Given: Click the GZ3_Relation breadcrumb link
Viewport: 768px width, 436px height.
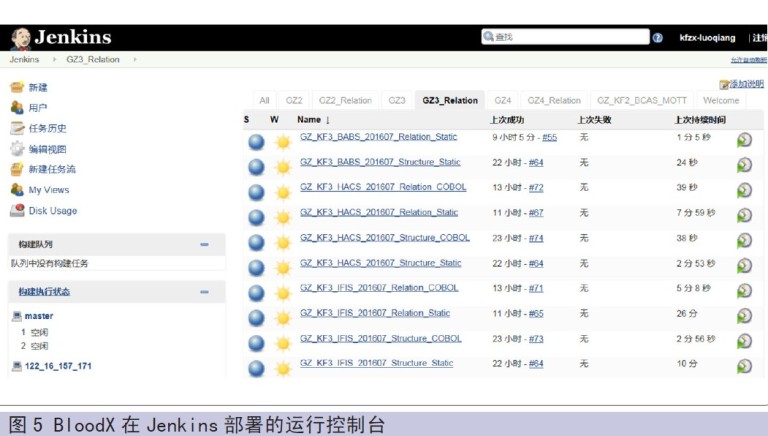Looking at the screenshot, I should coord(93,59).
